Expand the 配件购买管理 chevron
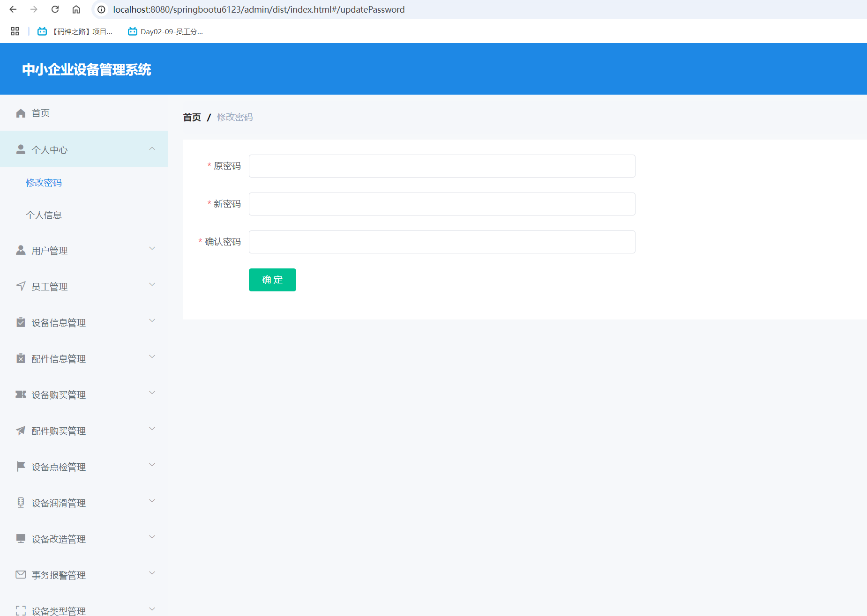Viewport: 867px width, 616px height. (152, 429)
